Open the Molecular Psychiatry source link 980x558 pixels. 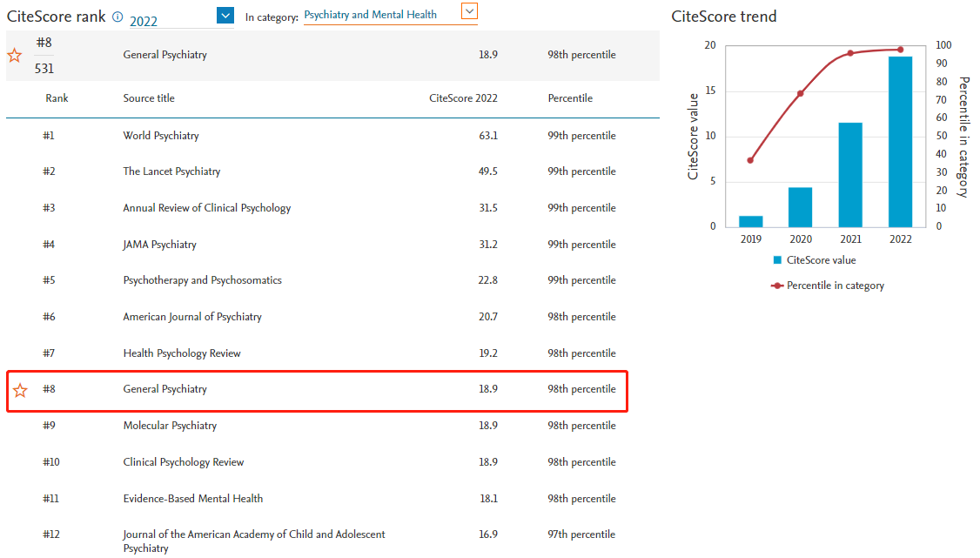click(170, 426)
